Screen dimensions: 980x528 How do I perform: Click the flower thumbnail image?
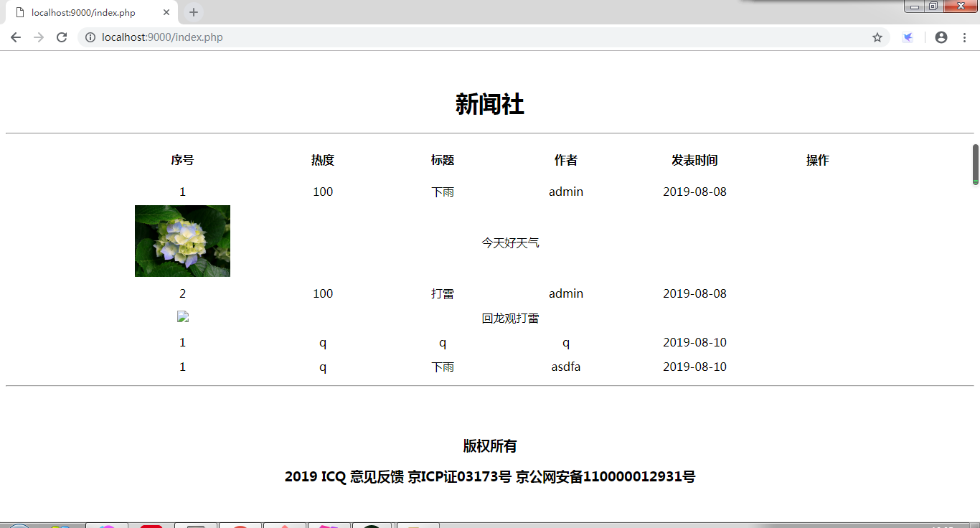coord(182,240)
